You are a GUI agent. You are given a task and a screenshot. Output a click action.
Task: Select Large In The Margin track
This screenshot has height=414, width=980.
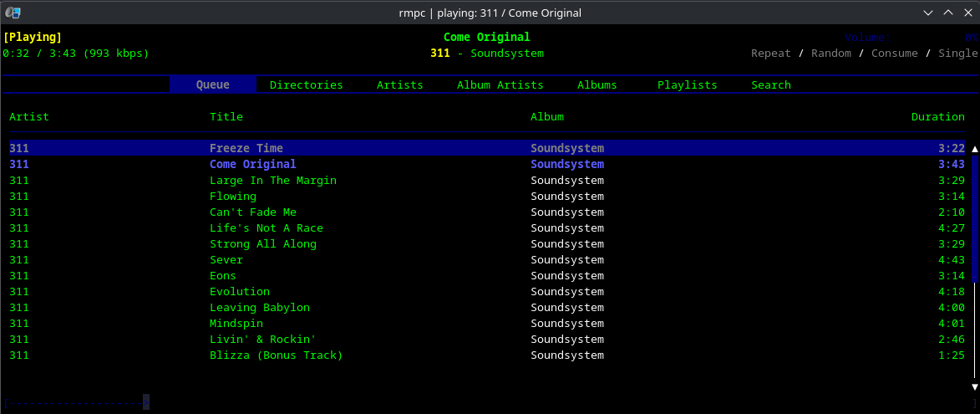487,180
